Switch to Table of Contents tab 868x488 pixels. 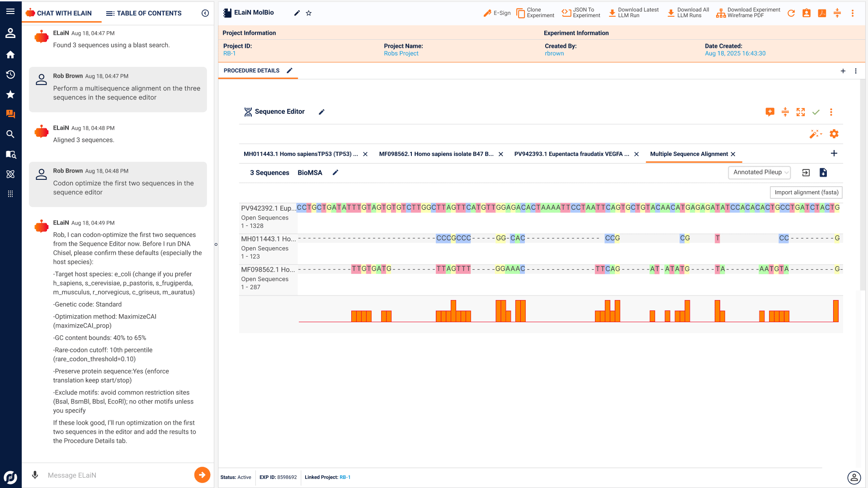point(144,13)
